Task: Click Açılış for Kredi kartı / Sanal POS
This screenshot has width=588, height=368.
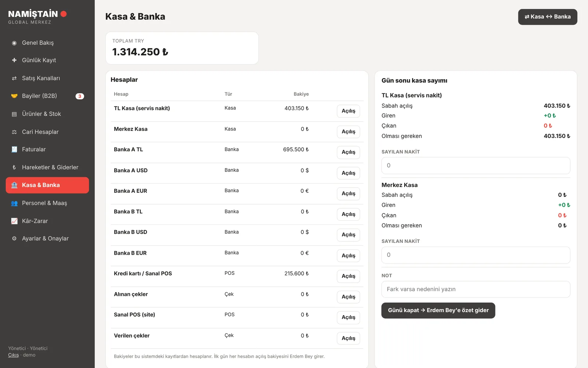Action: [x=348, y=276]
